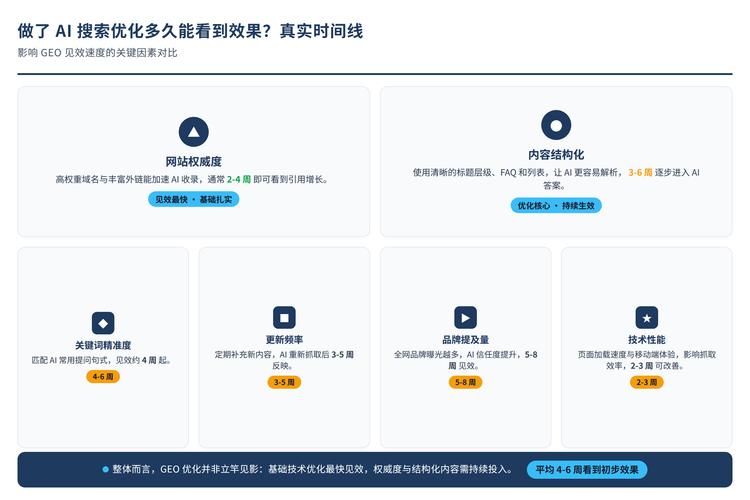Click the description 匹配 AI 常用提问句式
Image resolution: width=750 pixels, height=500 pixels.
click(101, 360)
